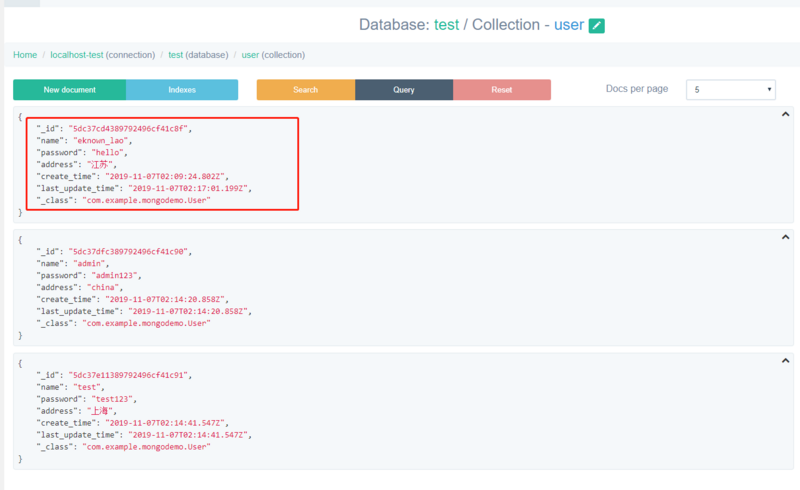Screen dimensions: 800x490
Task: Go to the Home breadcrumb link
Action: pyautogui.click(x=25, y=55)
